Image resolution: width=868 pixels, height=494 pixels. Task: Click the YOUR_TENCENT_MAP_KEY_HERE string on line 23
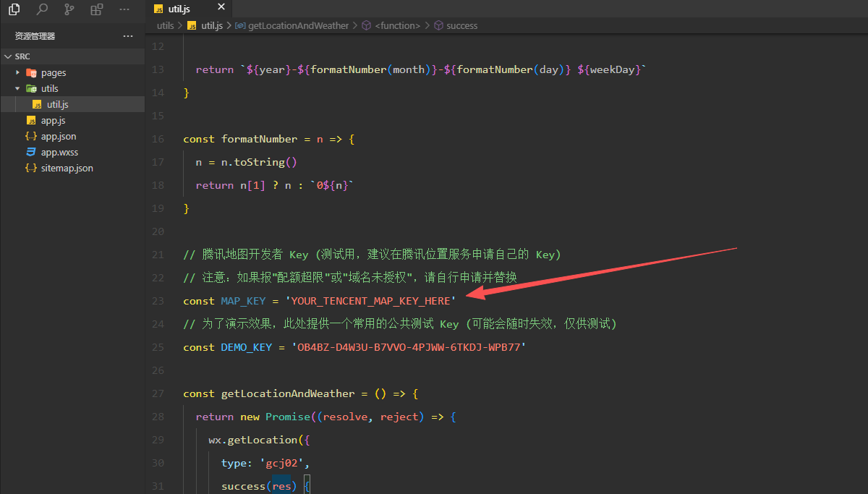[x=372, y=301]
